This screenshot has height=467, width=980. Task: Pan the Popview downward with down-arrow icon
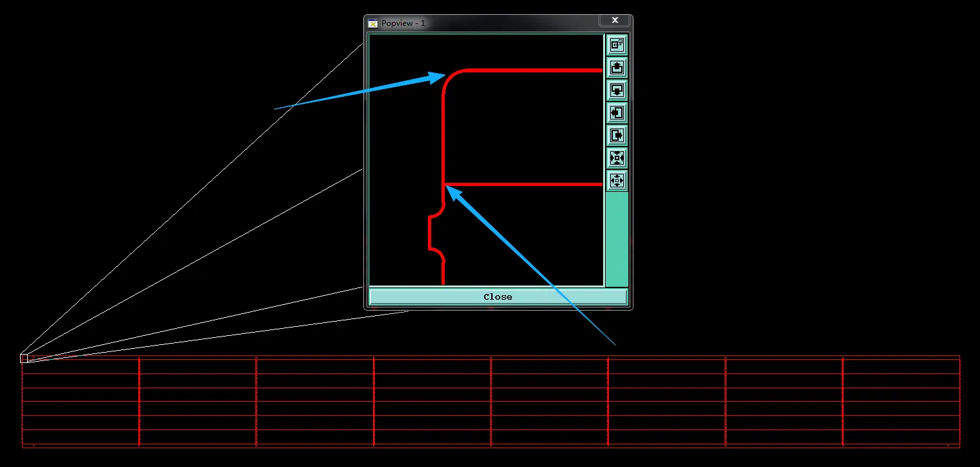617,90
